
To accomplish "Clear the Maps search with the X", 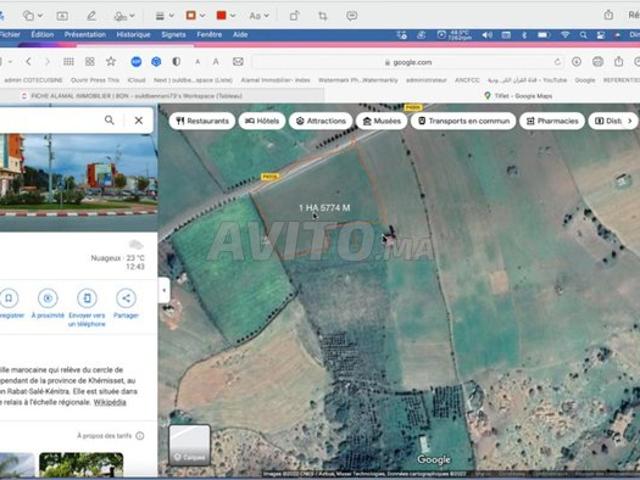I will [139, 120].
